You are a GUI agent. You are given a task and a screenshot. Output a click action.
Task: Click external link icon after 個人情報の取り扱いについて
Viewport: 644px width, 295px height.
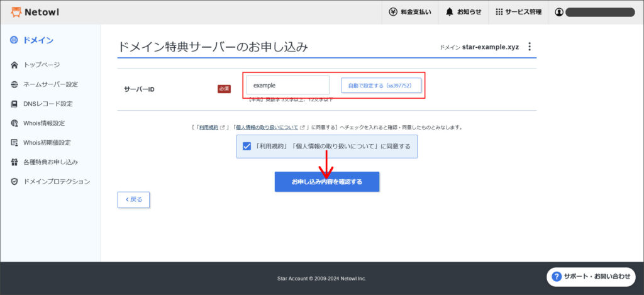point(303,127)
